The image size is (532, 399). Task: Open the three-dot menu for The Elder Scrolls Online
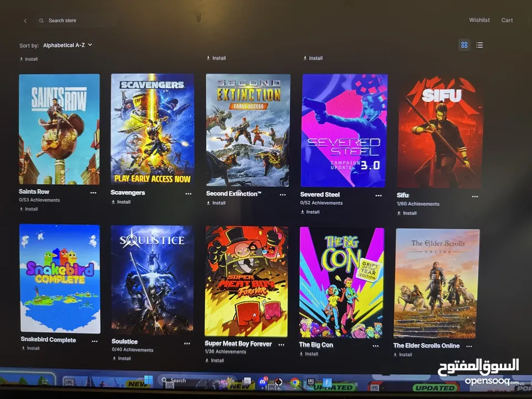tap(469, 346)
